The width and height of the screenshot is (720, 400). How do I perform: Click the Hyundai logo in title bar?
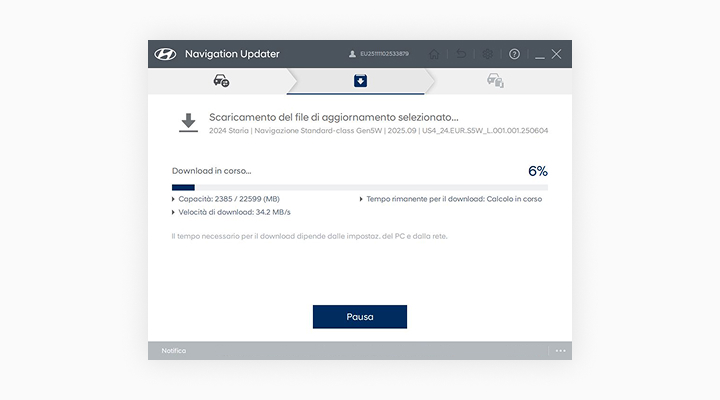pos(165,54)
